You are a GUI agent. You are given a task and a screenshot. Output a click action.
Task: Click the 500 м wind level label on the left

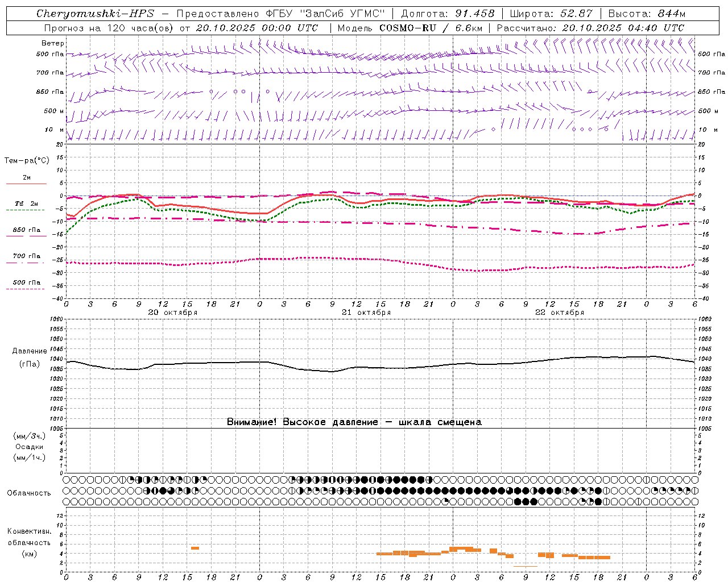pos(54,111)
